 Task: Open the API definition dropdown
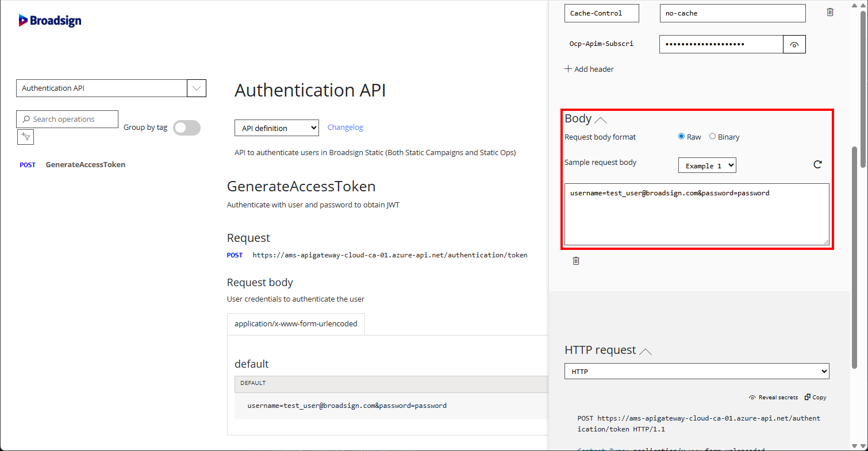coord(276,128)
